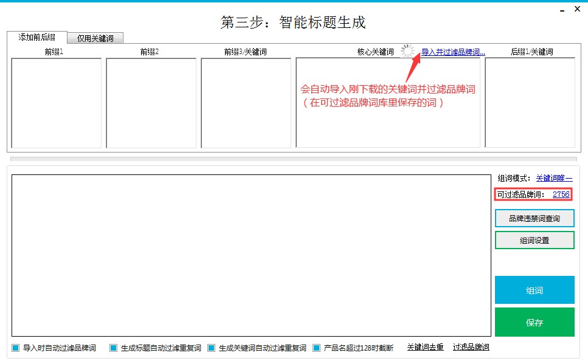Open the 关键词唯一 mode link
588x364 pixels.
pos(554,178)
